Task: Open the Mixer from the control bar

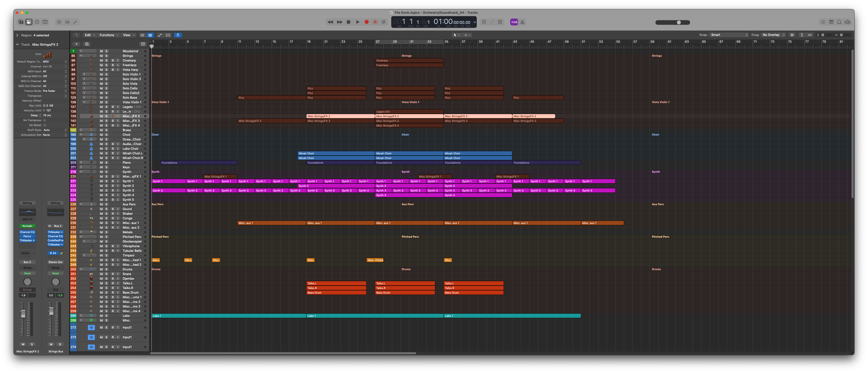Action: click(x=67, y=22)
